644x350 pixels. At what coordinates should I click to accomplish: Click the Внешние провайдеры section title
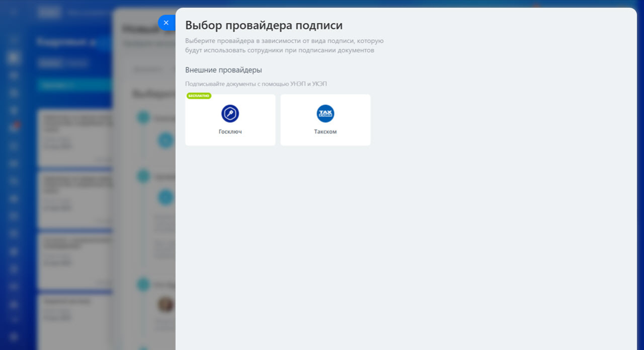pos(223,70)
